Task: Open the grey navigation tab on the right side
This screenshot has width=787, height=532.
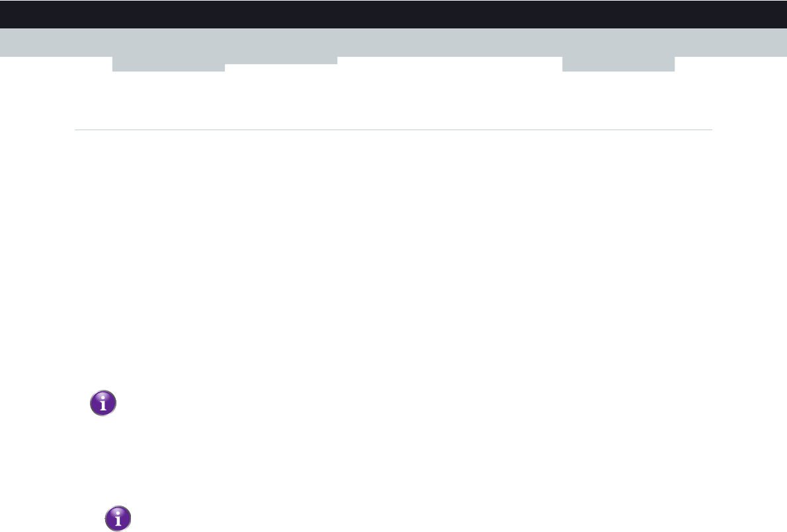Action: click(618, 63)
